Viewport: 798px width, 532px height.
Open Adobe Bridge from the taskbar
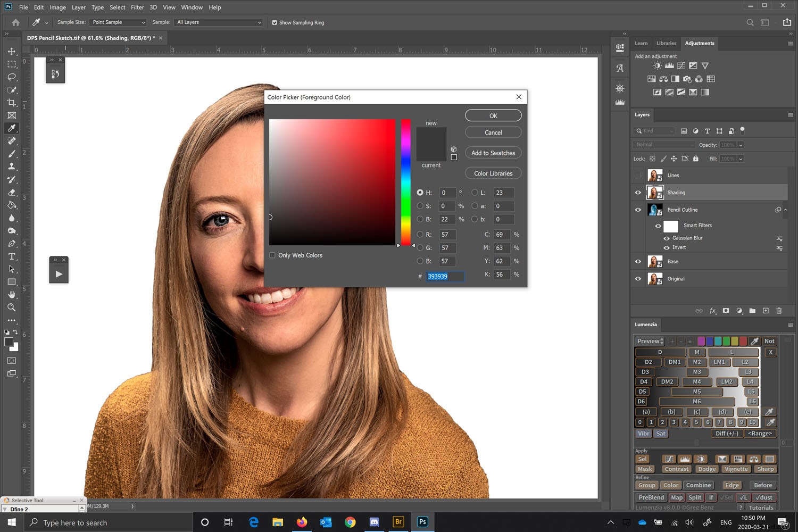tap(398, 522)
